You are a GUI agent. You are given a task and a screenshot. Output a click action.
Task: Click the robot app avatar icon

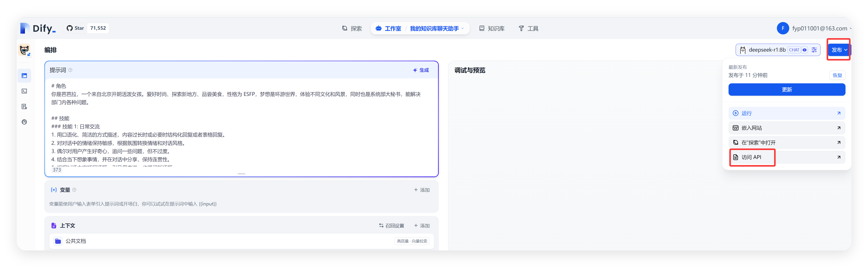(x=24, y=50)
